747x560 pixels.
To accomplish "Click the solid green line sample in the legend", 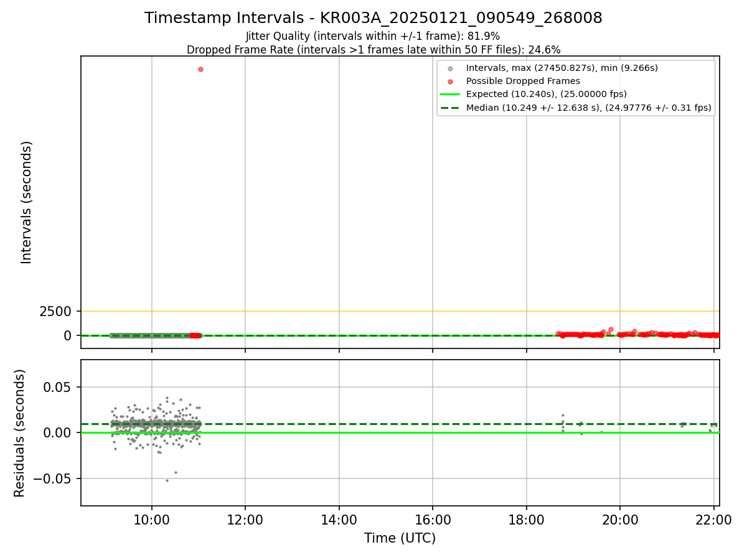I will (450, 95).
